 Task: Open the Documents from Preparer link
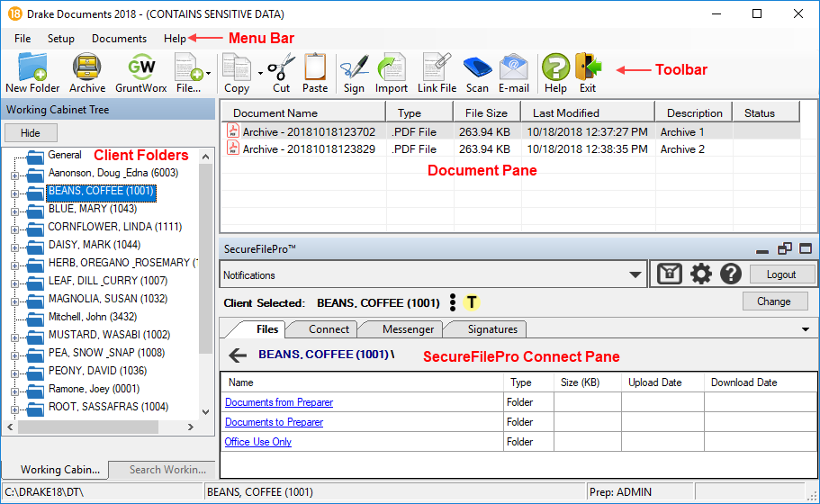point(278,402)
